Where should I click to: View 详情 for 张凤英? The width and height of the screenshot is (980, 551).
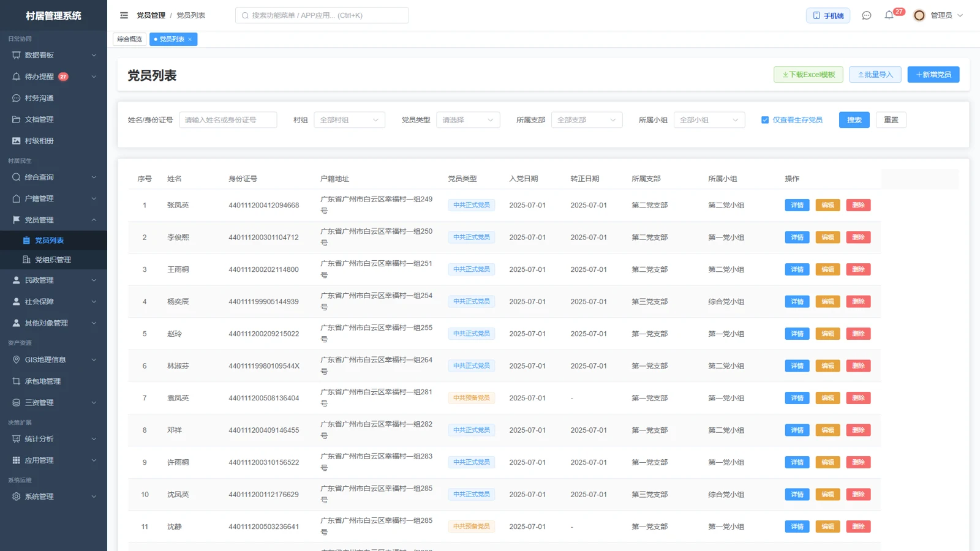point(797,205)
